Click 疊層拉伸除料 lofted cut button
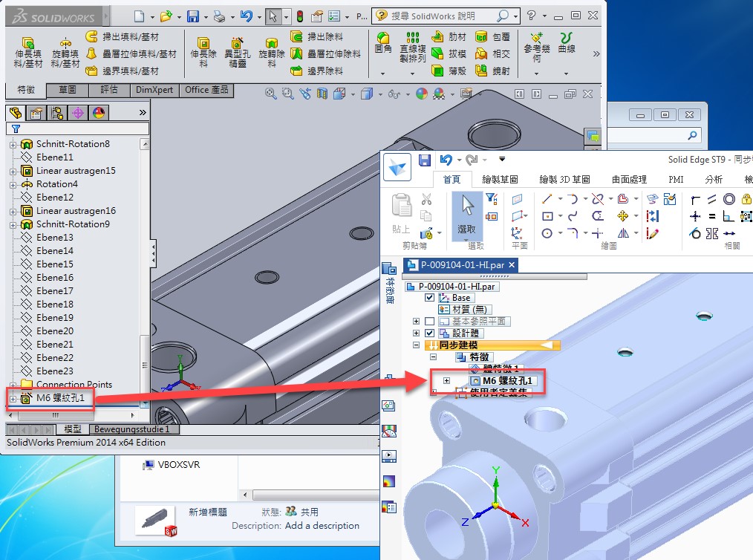The height and width of the screenshot is (560, 753). coord(325,53)
